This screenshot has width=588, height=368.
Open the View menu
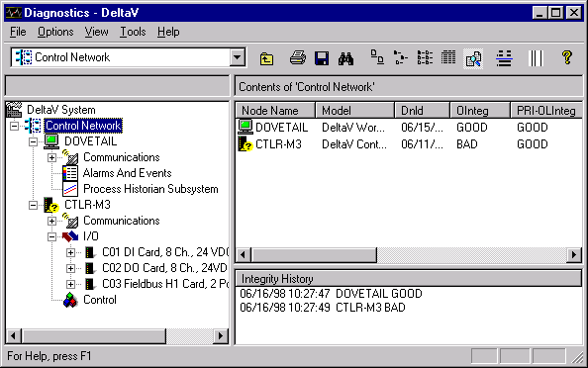(96, 32)
